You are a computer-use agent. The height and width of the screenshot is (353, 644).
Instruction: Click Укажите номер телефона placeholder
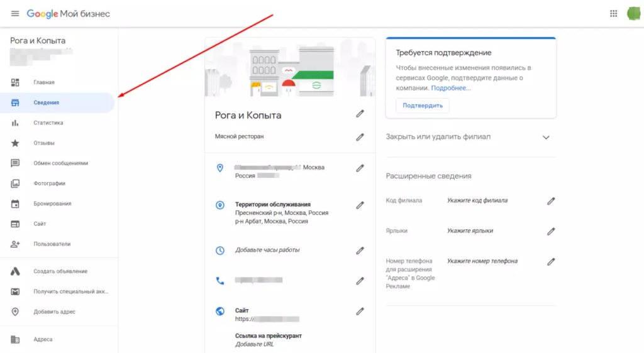[482, 261]
